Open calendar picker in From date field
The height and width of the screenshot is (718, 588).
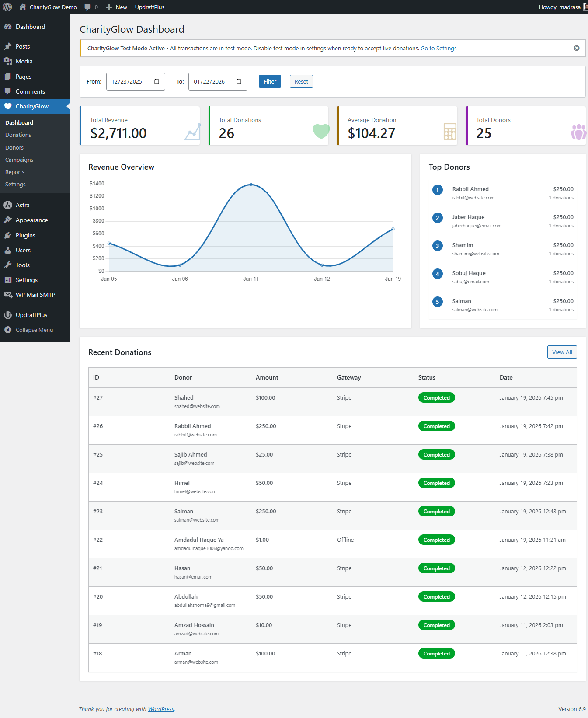coord(157,82)
